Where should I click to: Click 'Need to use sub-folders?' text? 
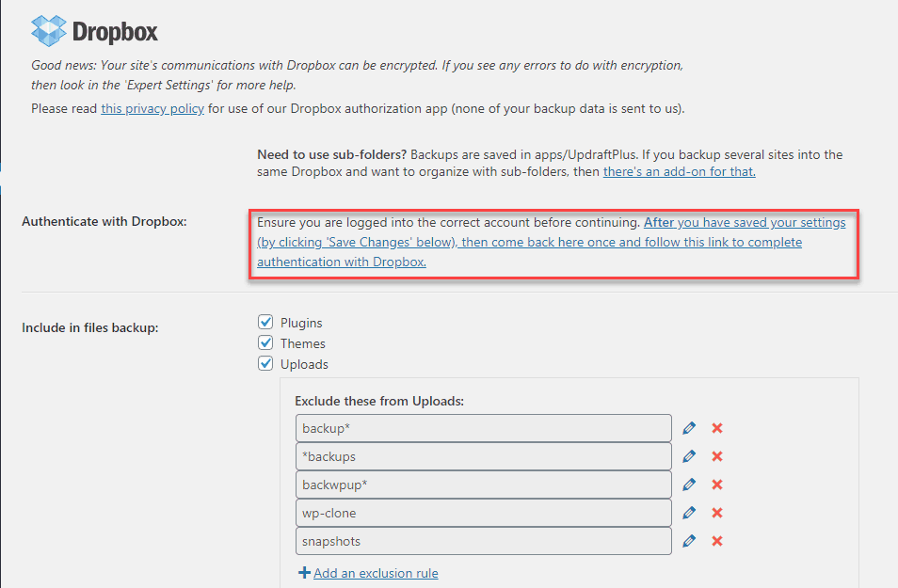coord(331,154)
